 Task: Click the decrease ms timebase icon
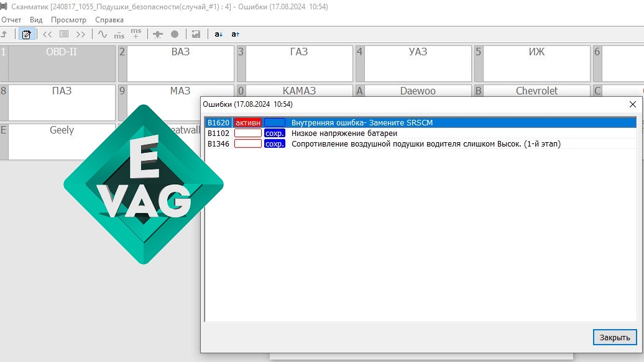point(119,35)
